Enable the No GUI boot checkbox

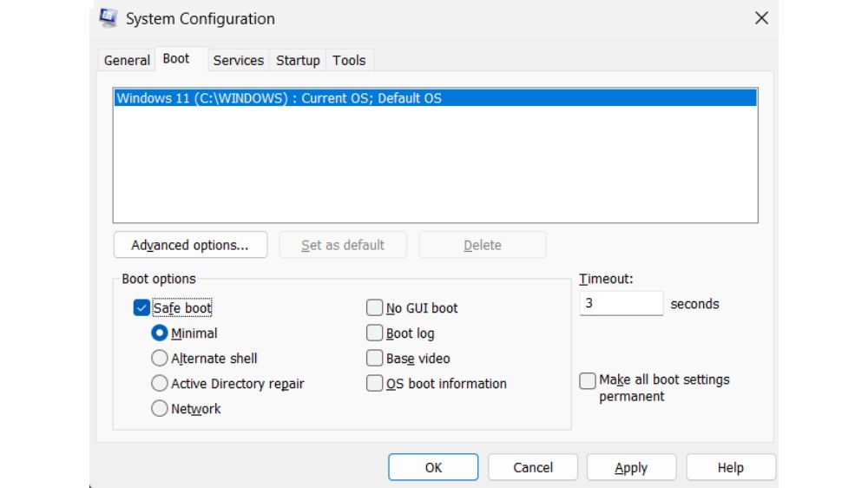(x=375, y=307)
